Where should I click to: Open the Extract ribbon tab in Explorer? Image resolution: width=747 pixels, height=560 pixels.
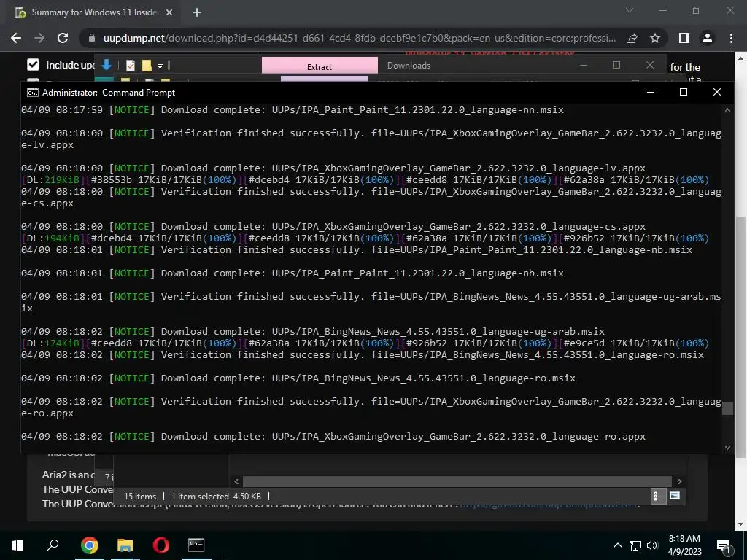click(x=320, y=66)
